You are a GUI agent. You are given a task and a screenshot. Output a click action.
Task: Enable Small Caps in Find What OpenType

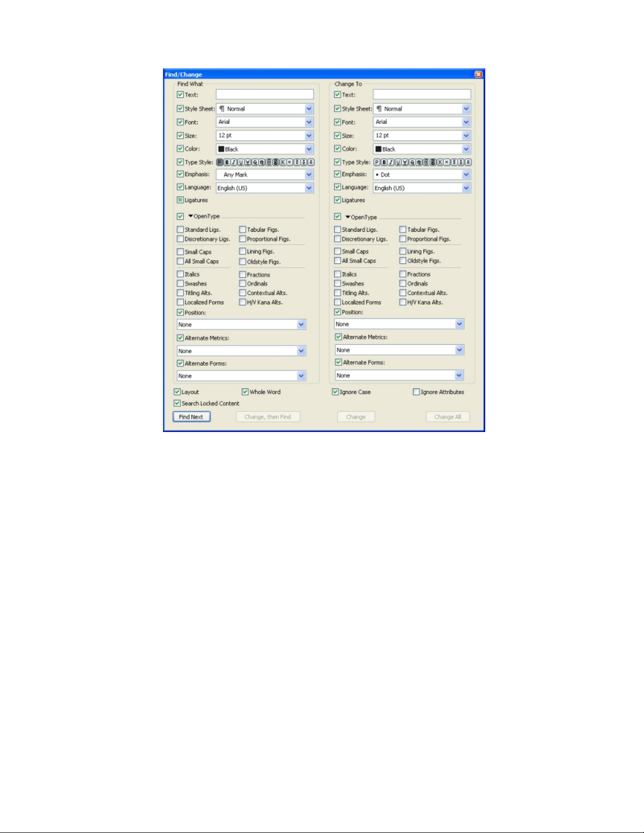point(180,252)
